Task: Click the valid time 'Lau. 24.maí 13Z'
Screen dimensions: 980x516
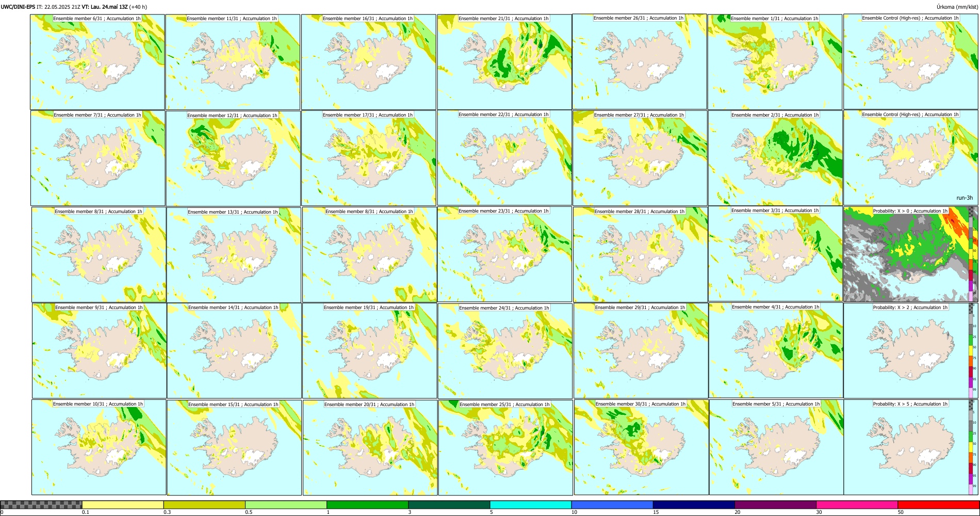Action: 110,7
